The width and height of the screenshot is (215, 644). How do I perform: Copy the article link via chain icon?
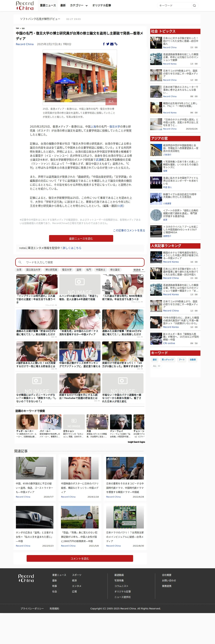coord(116,44)
